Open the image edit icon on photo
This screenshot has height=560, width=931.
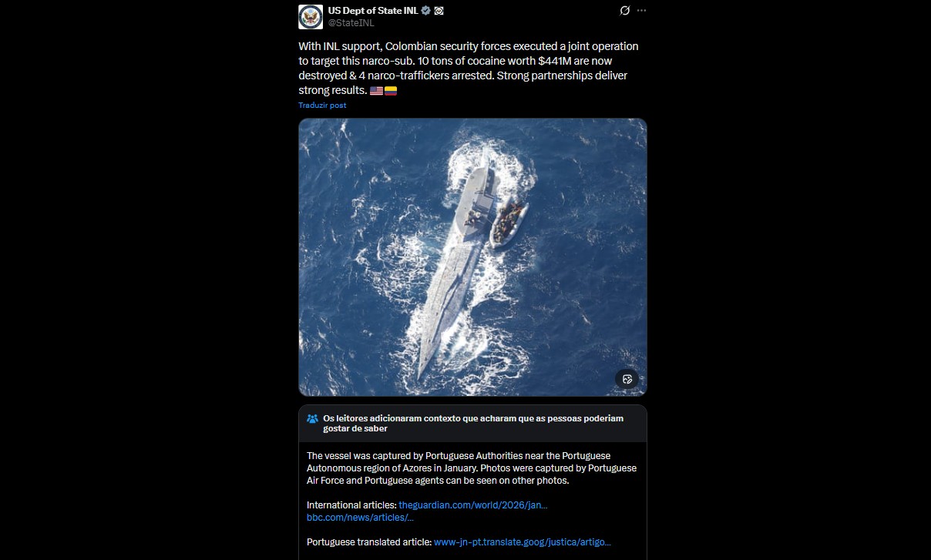coord(627,379)
